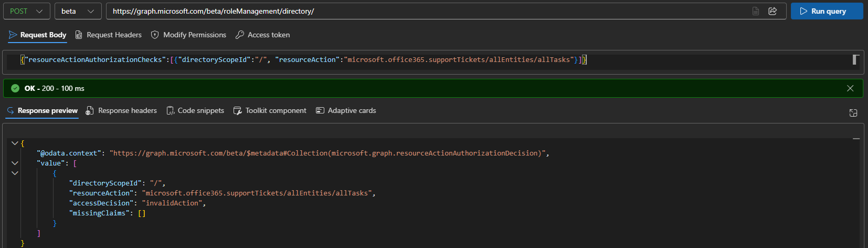Dismiss the OK 200 status banner

(850, 88)
